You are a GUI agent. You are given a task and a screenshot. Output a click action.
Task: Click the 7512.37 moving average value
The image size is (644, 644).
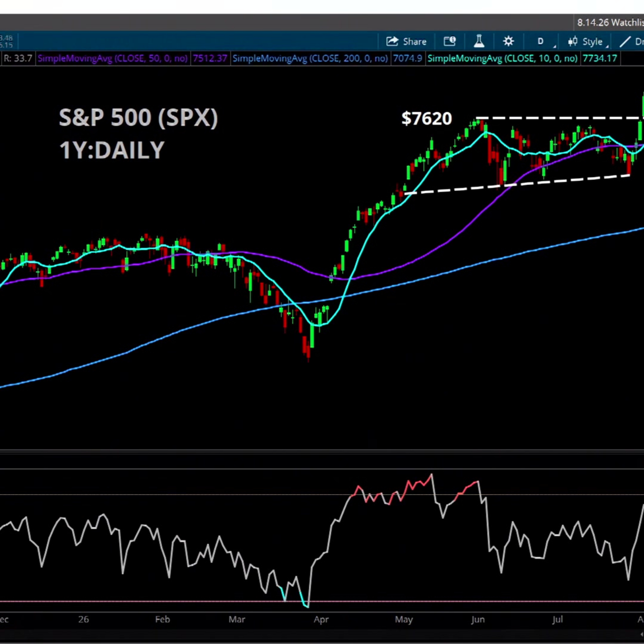point(210,59)
